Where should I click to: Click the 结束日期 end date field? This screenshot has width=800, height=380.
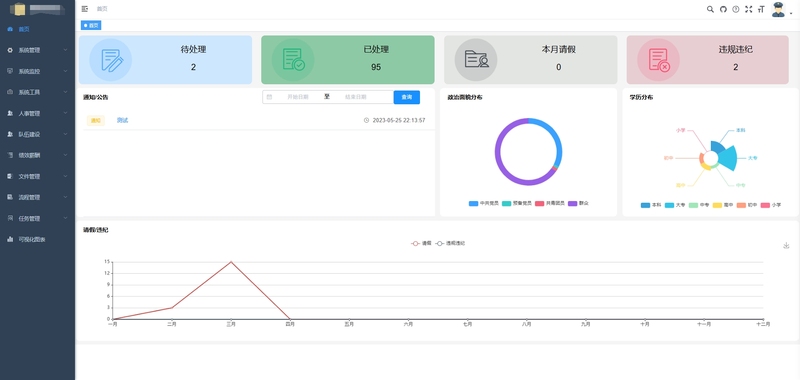(356, 97)
